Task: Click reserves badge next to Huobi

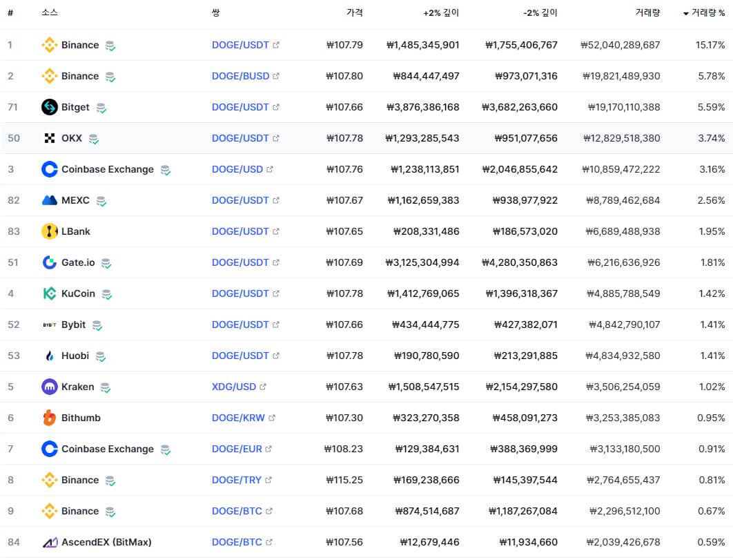Action: pos(101,356)
